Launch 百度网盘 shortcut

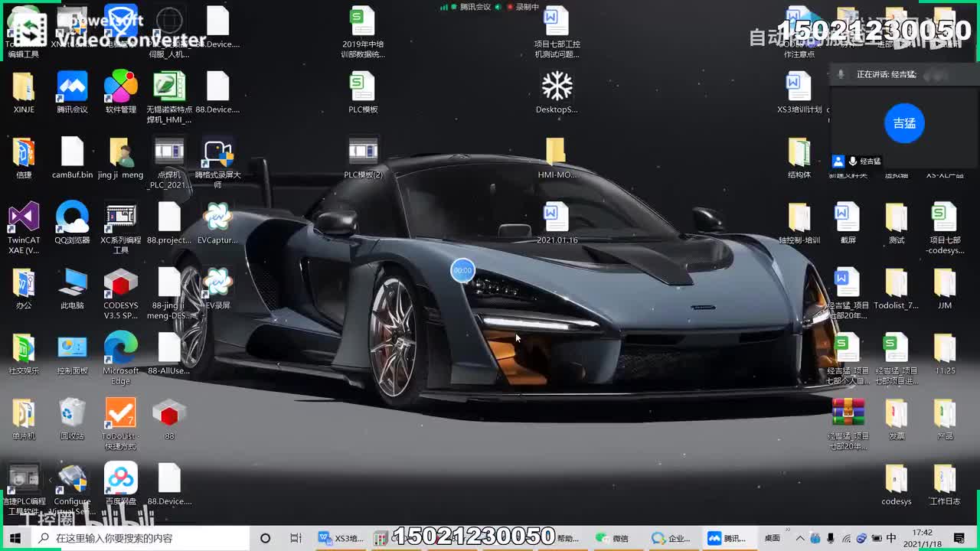(x=121, y=484)
